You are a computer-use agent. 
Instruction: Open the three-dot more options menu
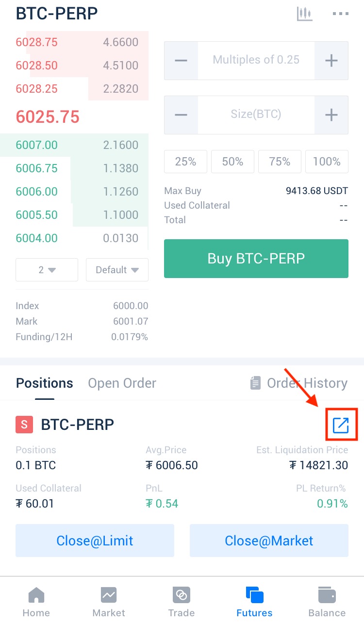point(341,14)
